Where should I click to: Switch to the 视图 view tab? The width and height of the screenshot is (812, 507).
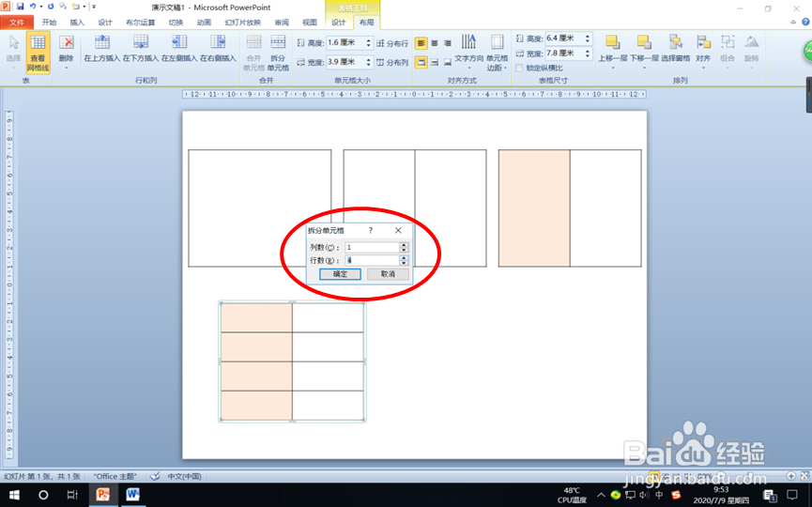310,23
